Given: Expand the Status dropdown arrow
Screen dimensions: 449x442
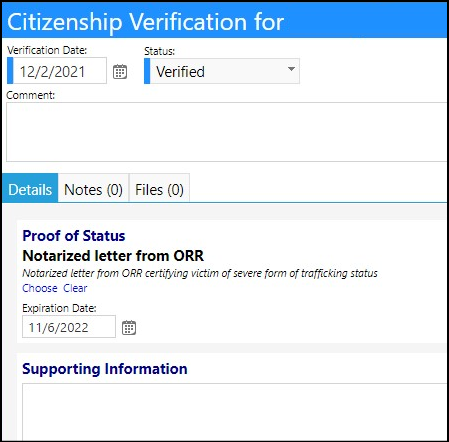Looking at the screenshot, I should (291, 69).
